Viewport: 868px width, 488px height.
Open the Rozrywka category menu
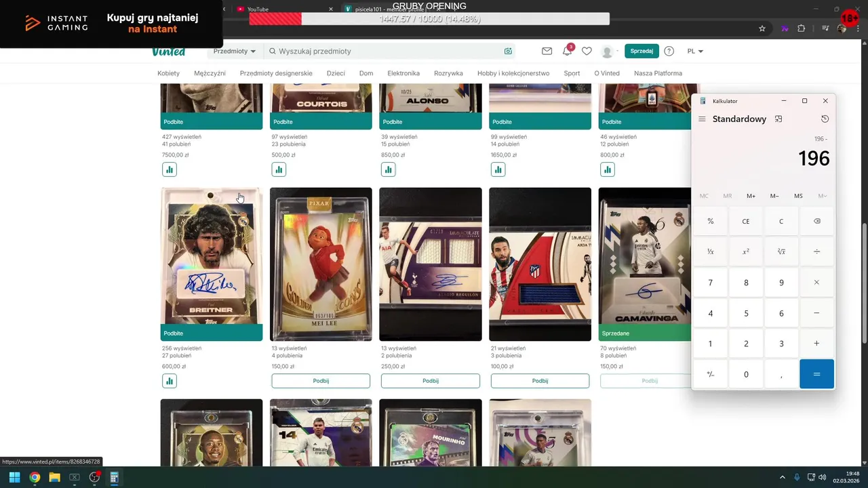click(448, 73)
